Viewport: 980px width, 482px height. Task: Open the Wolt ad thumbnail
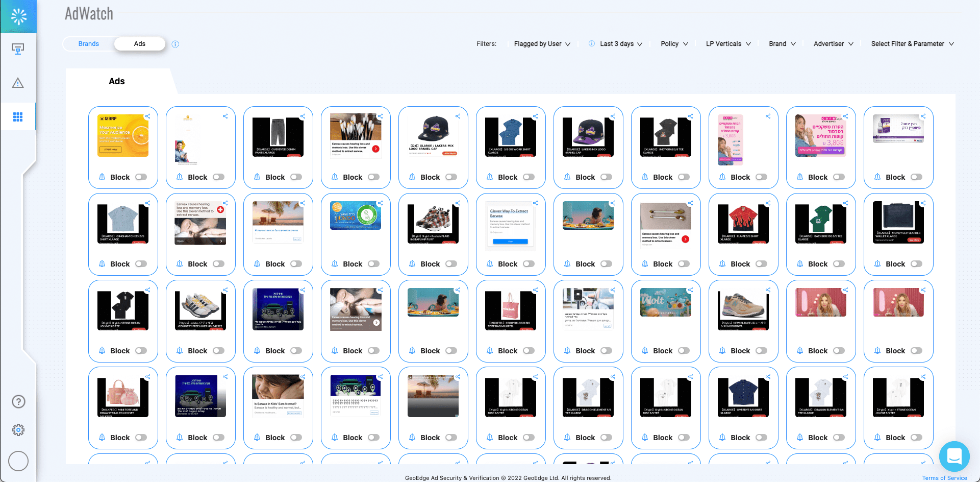click(x=666, y=302)
